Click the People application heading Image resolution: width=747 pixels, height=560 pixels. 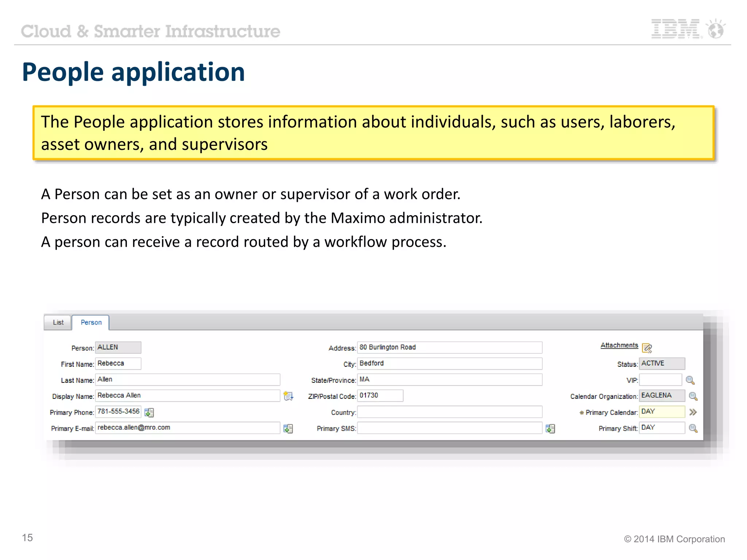point(133,72)
